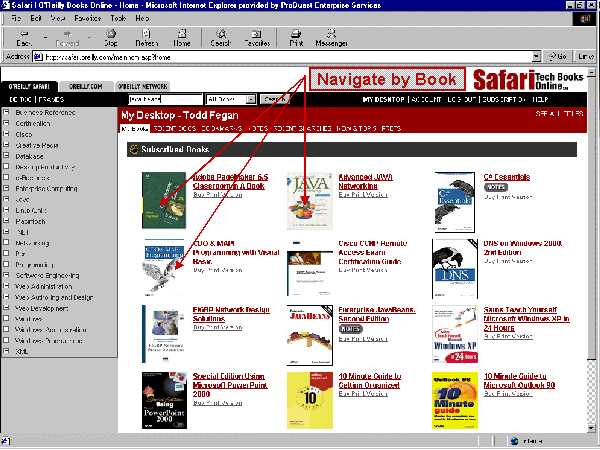Image resolution: width=600 pixels, height=450 pixels.
Task: Tick the box beside Networking category
Action: click(x=6, y=242)
